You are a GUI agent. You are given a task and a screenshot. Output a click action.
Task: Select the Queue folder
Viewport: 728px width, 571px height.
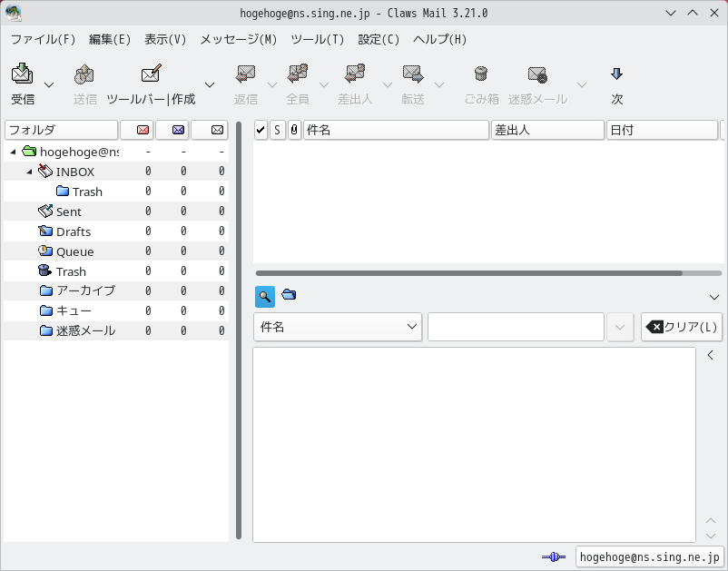116,251
